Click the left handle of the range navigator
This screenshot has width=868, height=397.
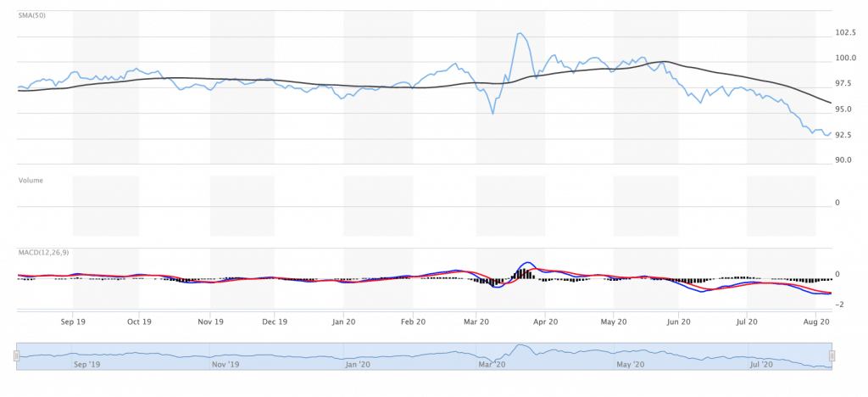pyautogui.click(x=16, y=356)
